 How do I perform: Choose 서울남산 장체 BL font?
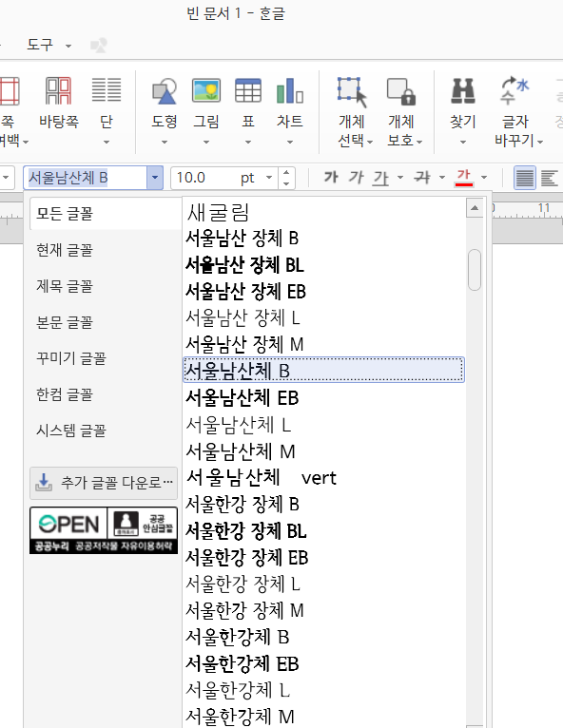323,265
